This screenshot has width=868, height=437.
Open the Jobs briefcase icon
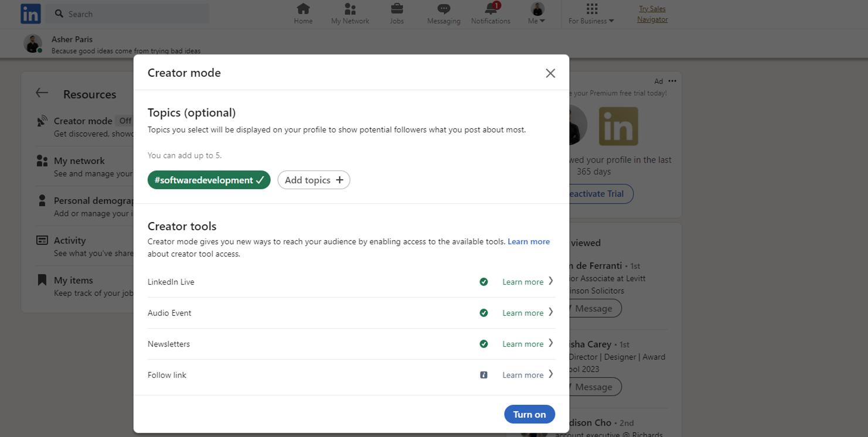pos(397,9)
